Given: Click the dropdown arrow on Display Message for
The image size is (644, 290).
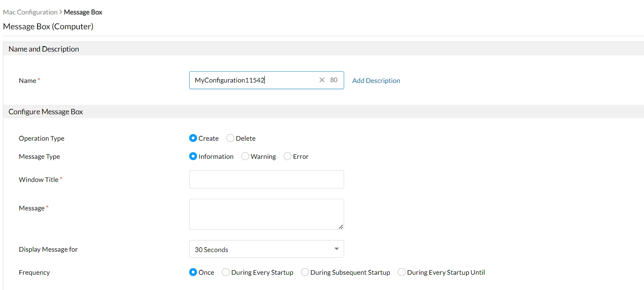Looking at the screenshot, I should tap(336, 249).
